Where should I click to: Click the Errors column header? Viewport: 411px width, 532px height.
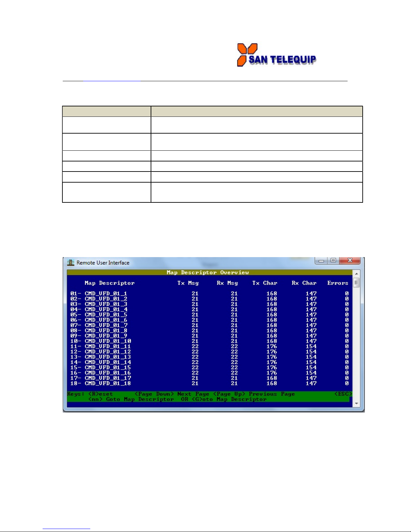click(x=338, y=283)
